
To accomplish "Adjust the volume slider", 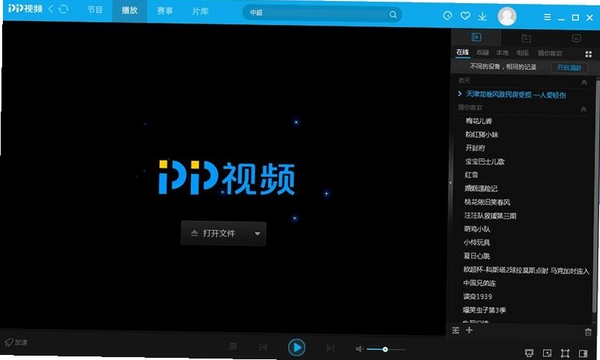I will (385, 349).
